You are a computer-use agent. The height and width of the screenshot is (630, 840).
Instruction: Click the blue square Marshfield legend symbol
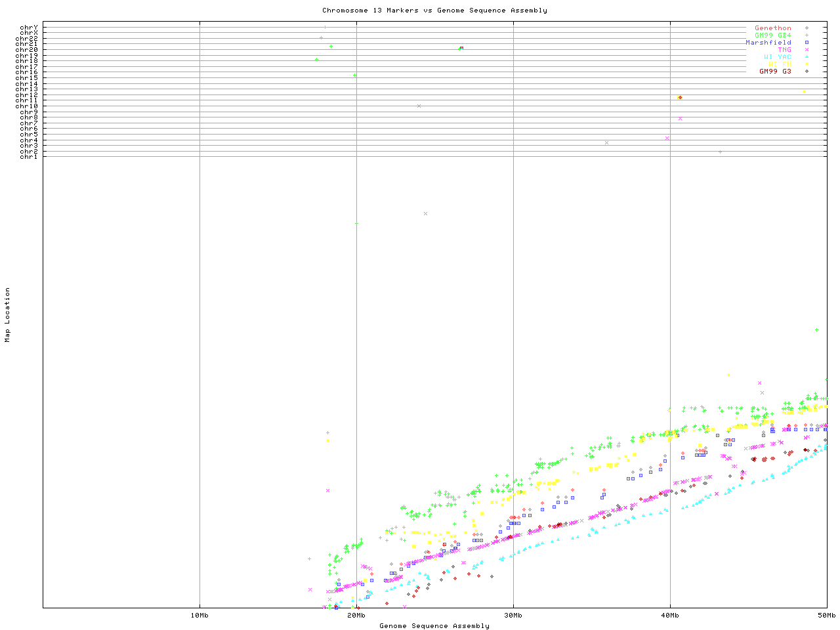(x=807, y=43)
